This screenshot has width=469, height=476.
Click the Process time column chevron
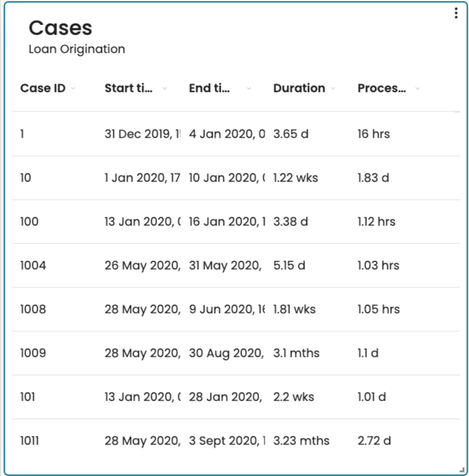418,88
